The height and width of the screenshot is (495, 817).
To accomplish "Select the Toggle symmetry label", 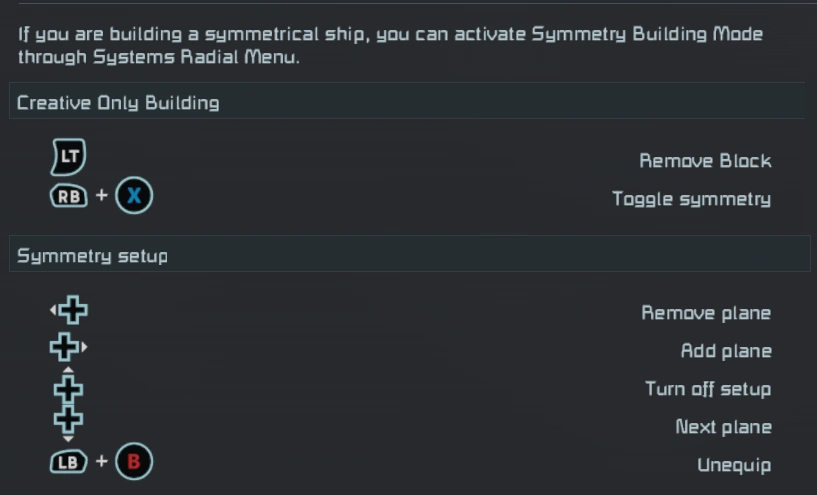I will point(691,199).
